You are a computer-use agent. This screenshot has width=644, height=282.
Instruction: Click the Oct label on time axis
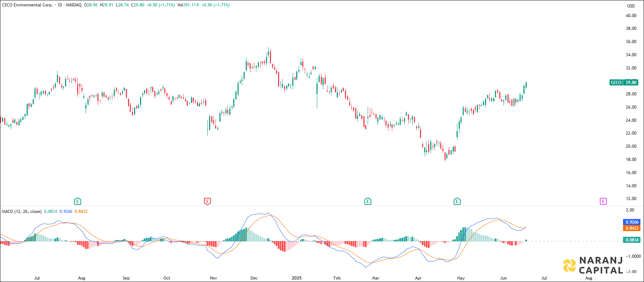(167, 278)
